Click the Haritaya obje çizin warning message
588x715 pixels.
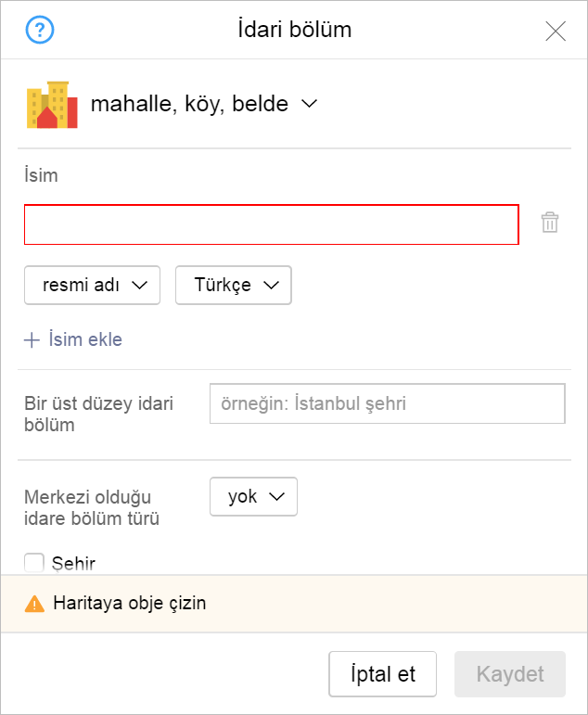click(130, 604)
